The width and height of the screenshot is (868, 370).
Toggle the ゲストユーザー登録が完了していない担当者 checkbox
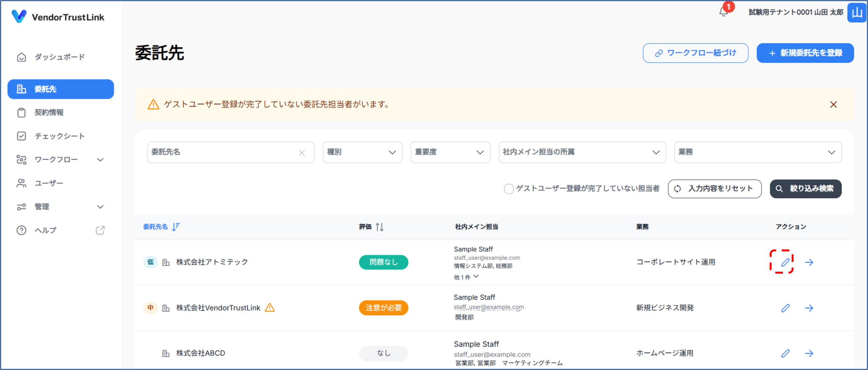(508, 189)
